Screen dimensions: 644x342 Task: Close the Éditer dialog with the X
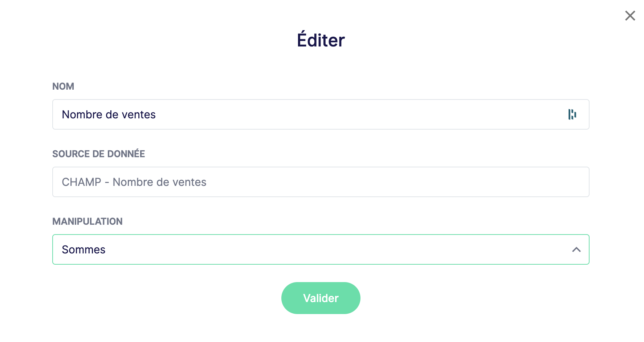[630, 16]
